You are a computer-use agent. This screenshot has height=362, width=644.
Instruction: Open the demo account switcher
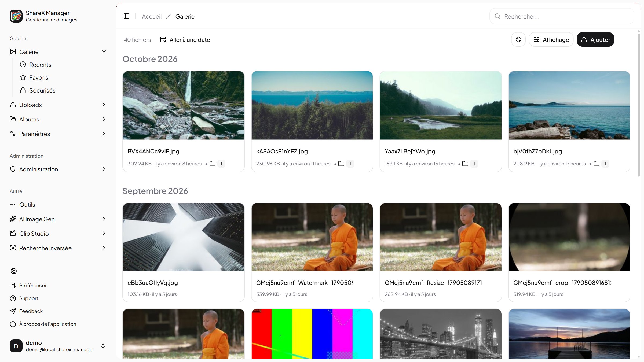[x=58, y=346]
